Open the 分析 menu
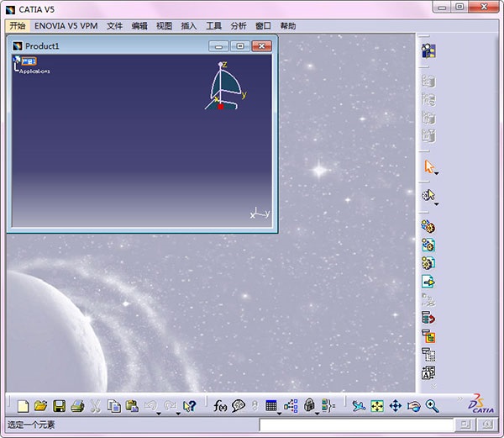 (x=239, y=26)
